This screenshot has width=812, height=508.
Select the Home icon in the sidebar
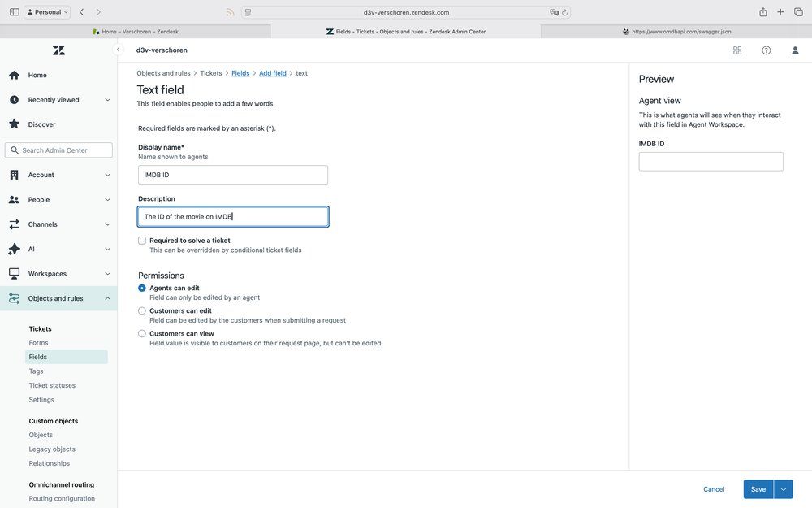click(15, 75)
